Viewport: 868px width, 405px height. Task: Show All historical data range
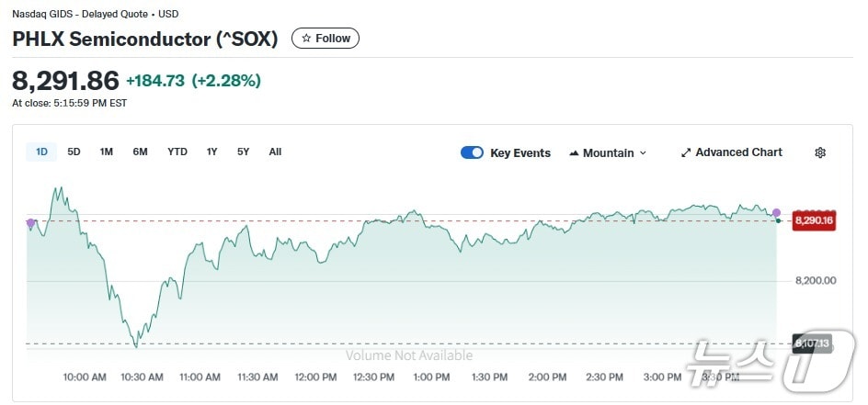[275, 152]
